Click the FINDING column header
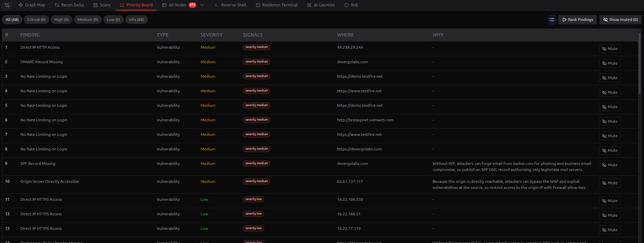Screen dimensions: 644x243 point(30,35)
